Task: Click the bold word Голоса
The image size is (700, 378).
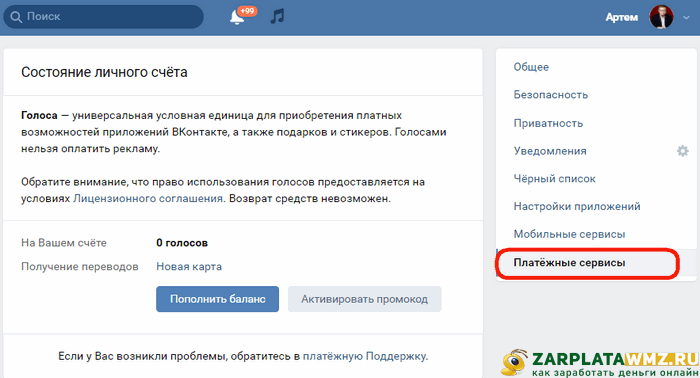Action: [x=39, y=115]
